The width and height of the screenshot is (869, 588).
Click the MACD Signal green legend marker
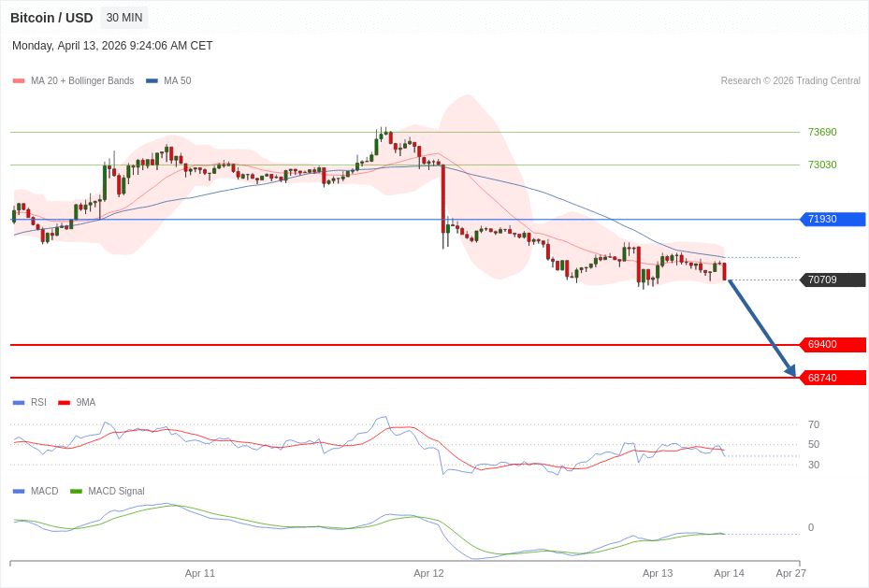[76, 492]
